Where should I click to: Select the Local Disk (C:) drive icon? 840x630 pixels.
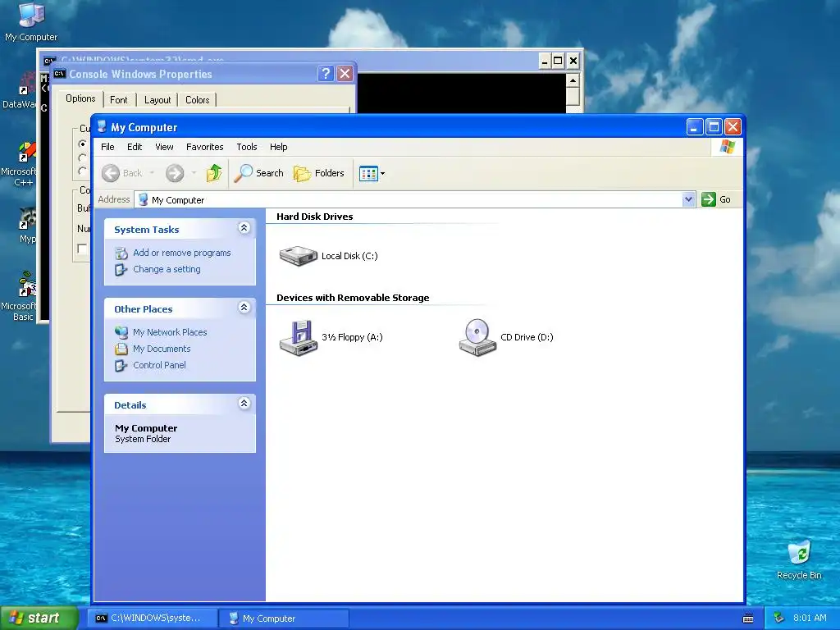click(299, 256)
